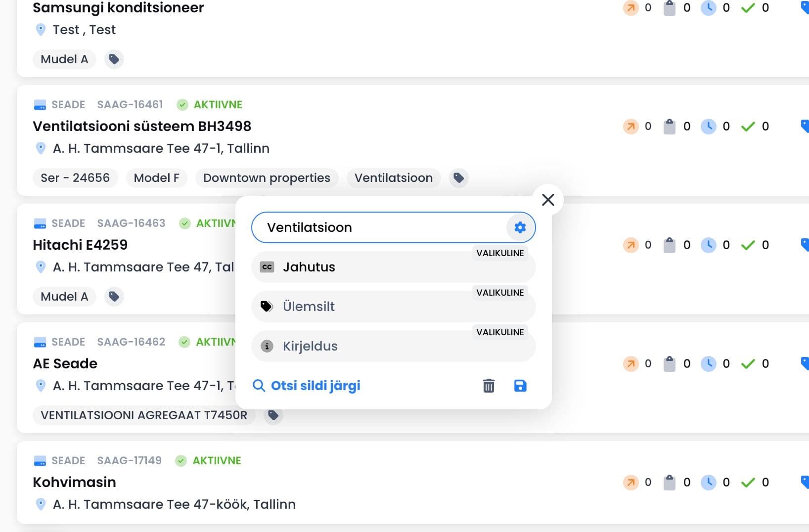Open the Ülemsilt parent tag field
The height and width of the screenshot is (532, 809).
[x=393, y=307]
